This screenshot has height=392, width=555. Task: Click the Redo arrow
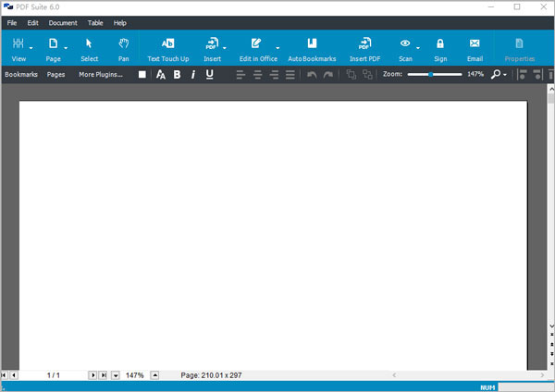point(328,74)
